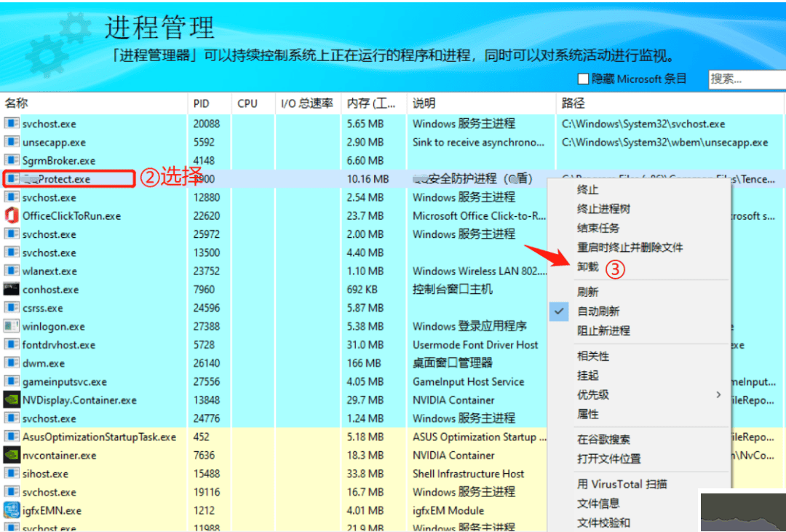786x532 pixels.
Task: Choose 卸载 uninstall from context menu
Action: click(588, 267)
